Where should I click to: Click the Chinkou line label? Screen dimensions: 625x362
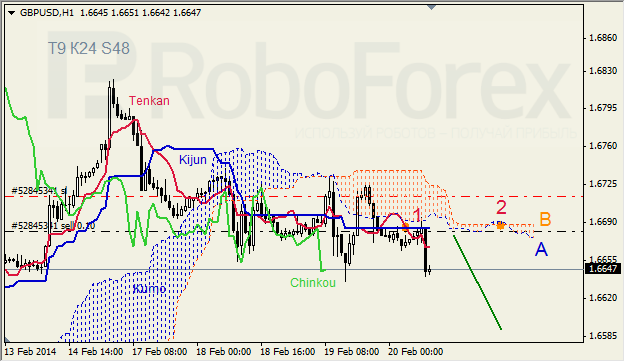coord(313,283)
